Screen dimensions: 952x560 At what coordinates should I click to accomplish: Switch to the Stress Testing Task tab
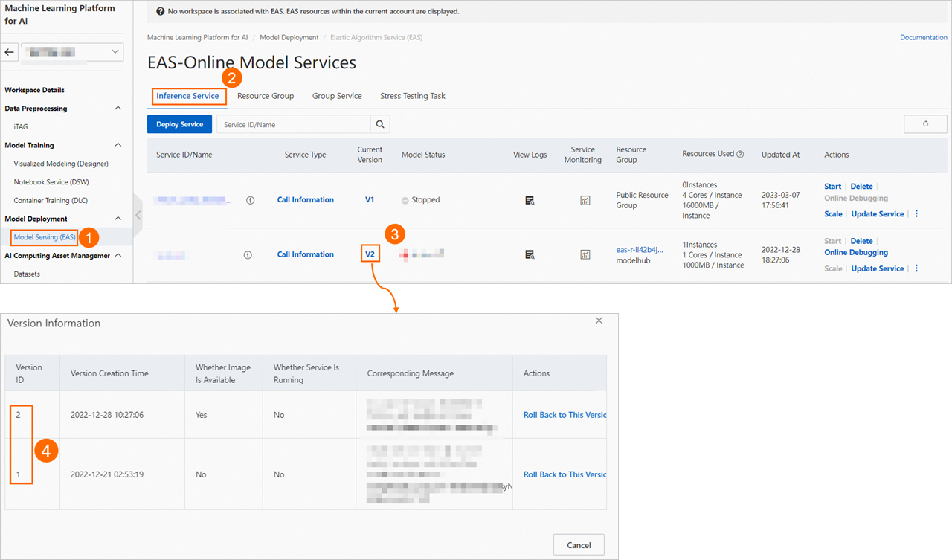click(x=413, y=96)
